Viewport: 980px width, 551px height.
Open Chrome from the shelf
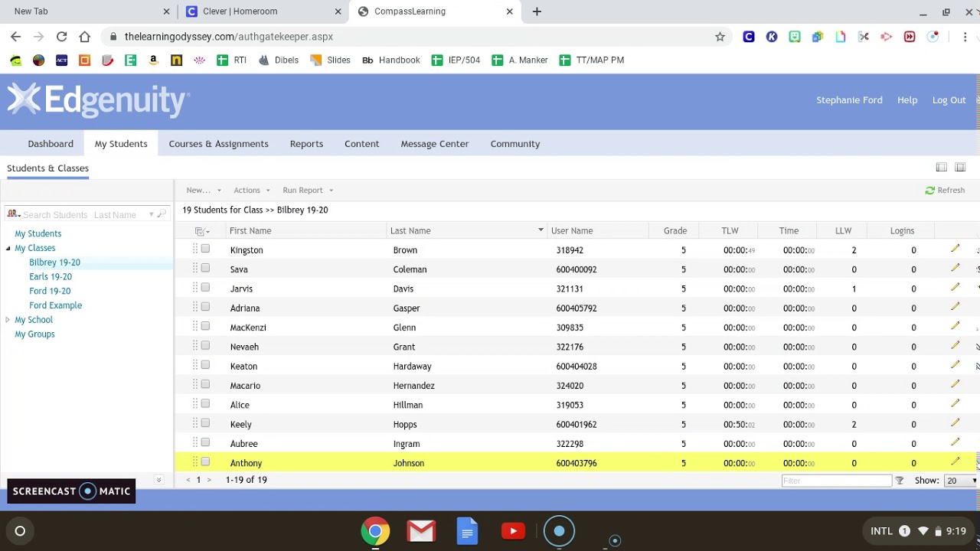(x=375, y=530)
